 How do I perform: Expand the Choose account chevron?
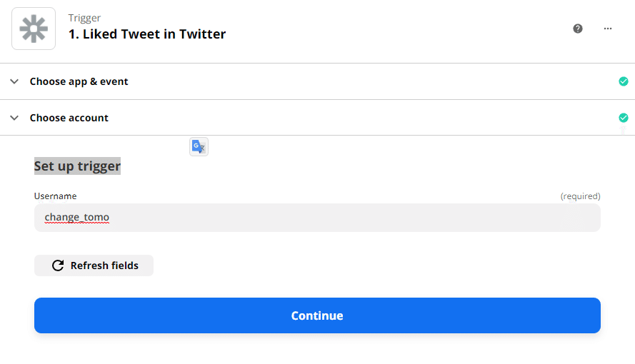click(x=14, y=118)
